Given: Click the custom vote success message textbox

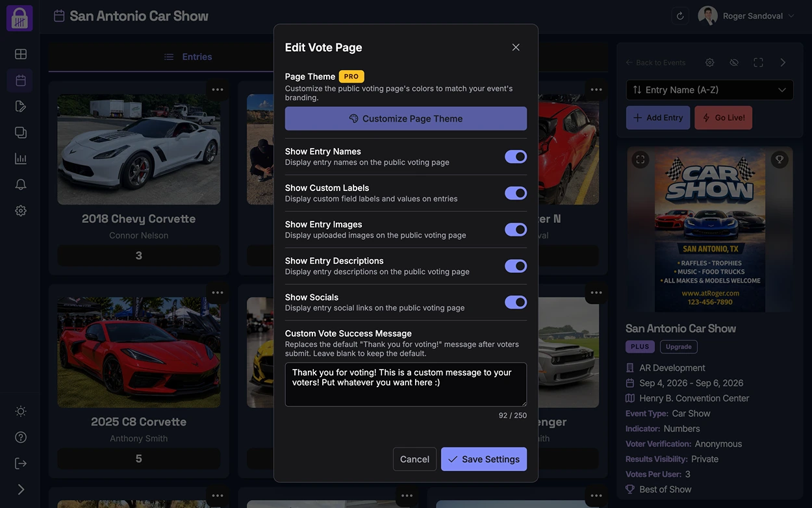Looking at the screenshot, I should [x=406, y=385].
